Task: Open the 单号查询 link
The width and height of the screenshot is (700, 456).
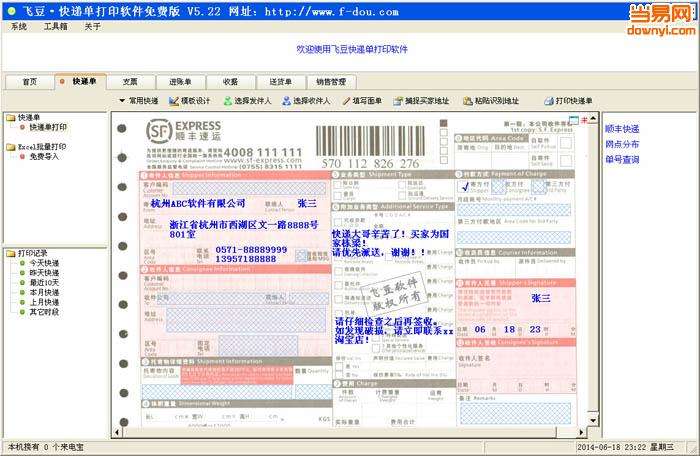Action: (x=622, y=159)
